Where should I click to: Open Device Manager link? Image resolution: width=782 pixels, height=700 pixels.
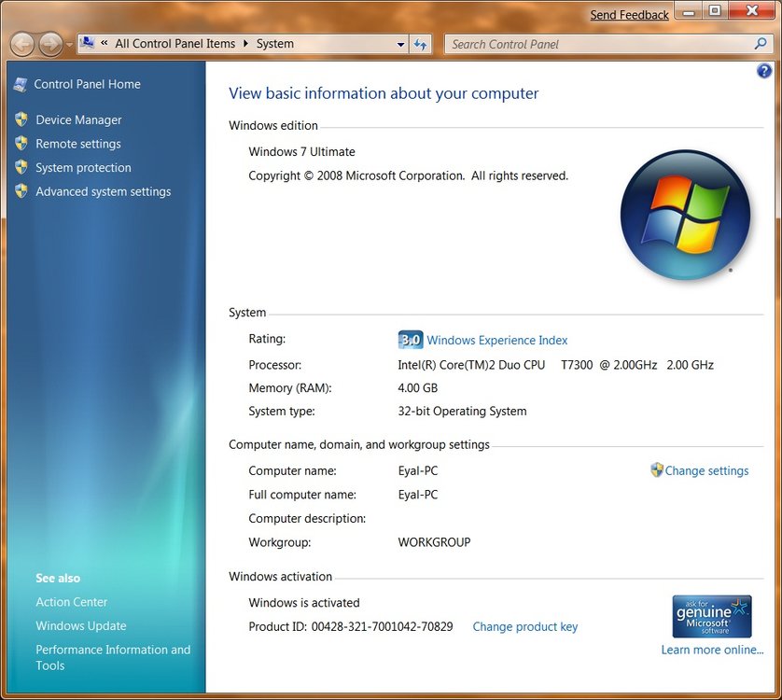[78, 119]
